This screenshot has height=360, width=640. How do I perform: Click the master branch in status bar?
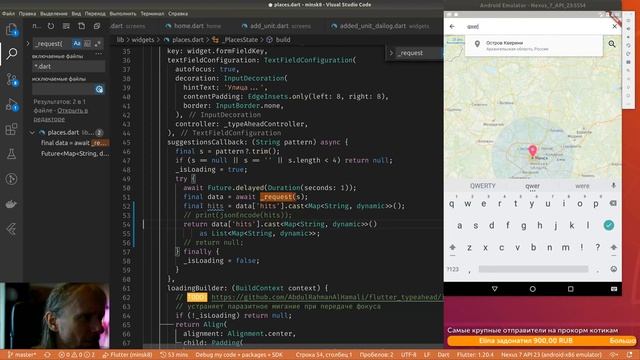(x=22, y=355)
